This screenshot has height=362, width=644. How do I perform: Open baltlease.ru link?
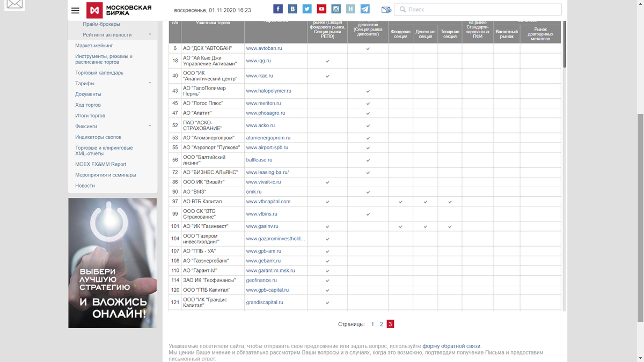(x=259, y=160)
